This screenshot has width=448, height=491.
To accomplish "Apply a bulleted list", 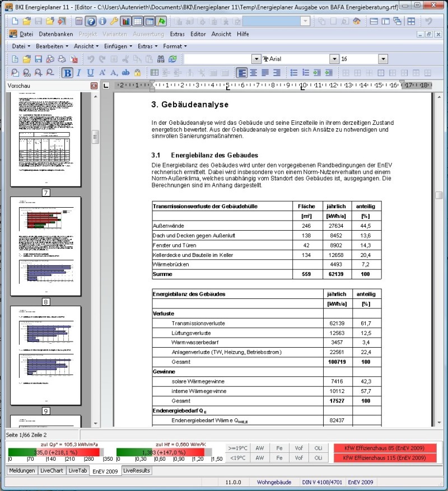I will click(x=293, y=73).
